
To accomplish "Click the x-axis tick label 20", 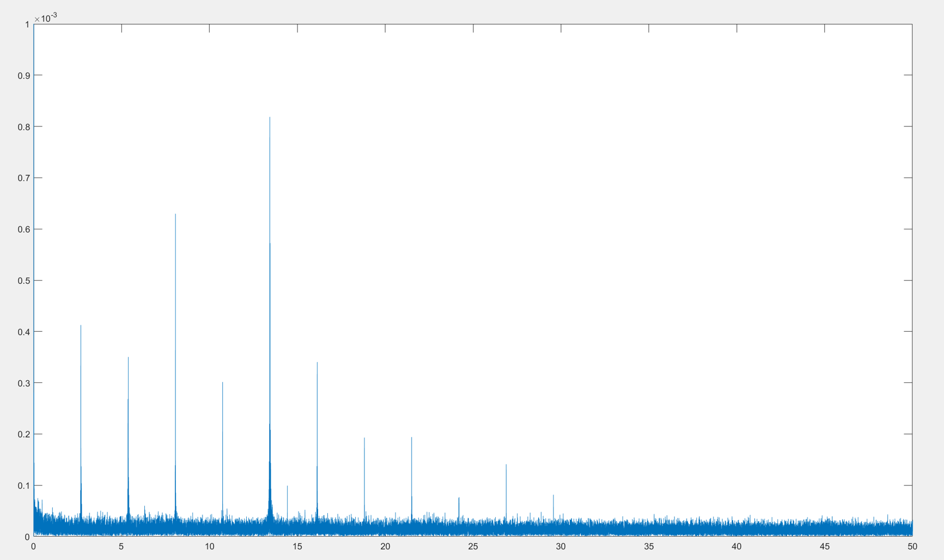I will pos(385,546).
